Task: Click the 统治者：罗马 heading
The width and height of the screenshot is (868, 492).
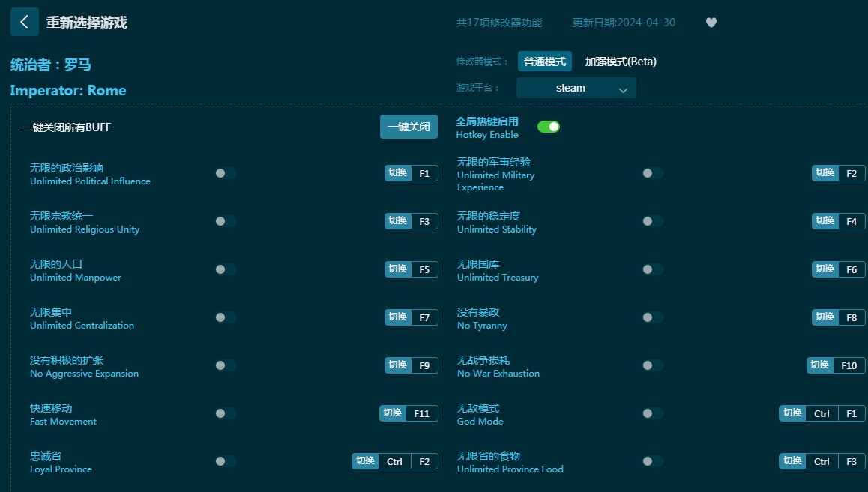Action: pyautogui.click(x=51, y=64)
